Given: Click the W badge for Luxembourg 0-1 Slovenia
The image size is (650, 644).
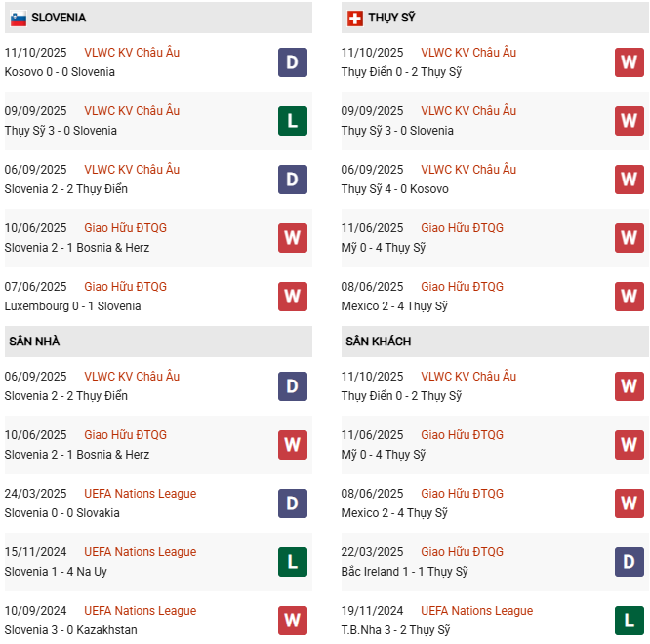Looking at the screenshot, I should pyautogui.click(x=292, y=297).
